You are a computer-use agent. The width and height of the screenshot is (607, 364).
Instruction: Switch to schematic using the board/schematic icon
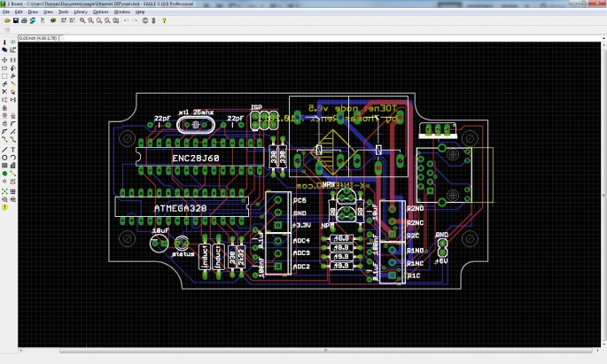43,20
